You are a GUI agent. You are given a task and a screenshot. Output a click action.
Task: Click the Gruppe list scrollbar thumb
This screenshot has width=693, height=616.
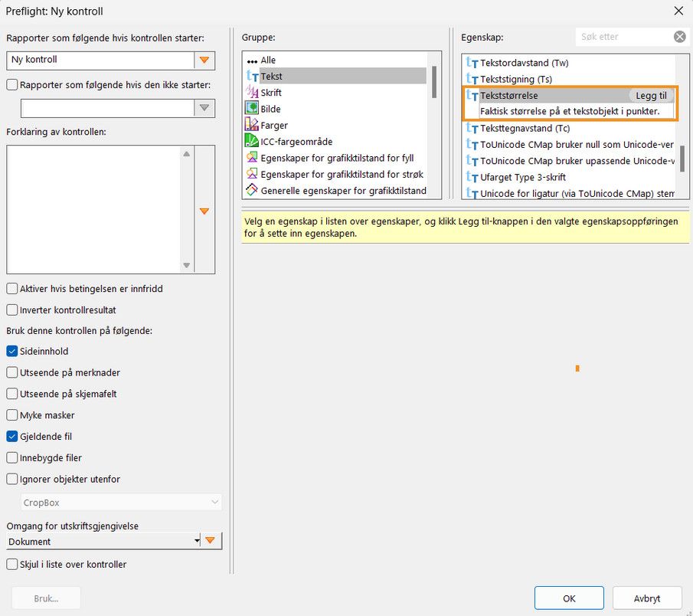point(434,82)
